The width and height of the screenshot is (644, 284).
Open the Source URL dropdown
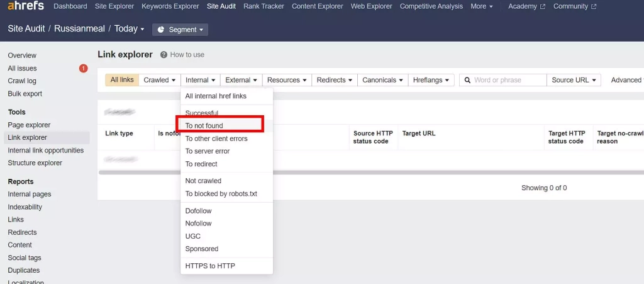pyautogui.click(x=574, y=80)
